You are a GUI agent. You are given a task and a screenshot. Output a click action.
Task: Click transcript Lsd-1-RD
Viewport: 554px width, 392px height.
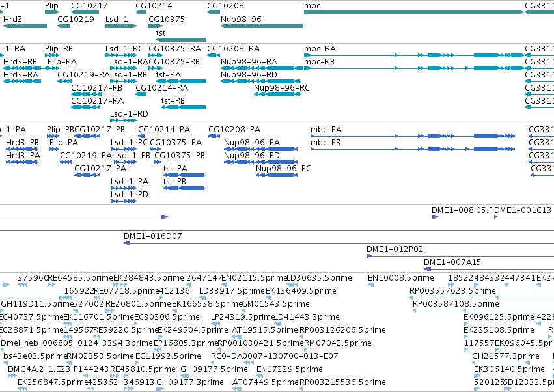[129, 114]
